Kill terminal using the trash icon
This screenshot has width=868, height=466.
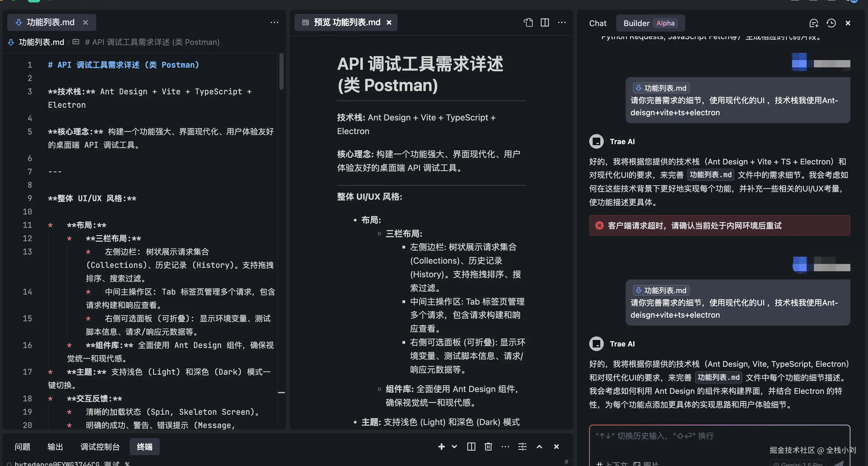488,447
